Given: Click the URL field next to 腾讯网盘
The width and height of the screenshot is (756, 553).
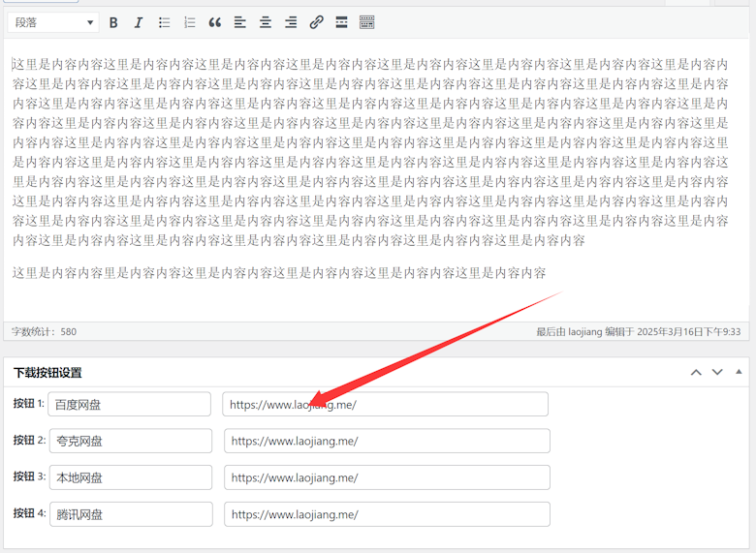Looking at the screenshot, I should 387,514.
